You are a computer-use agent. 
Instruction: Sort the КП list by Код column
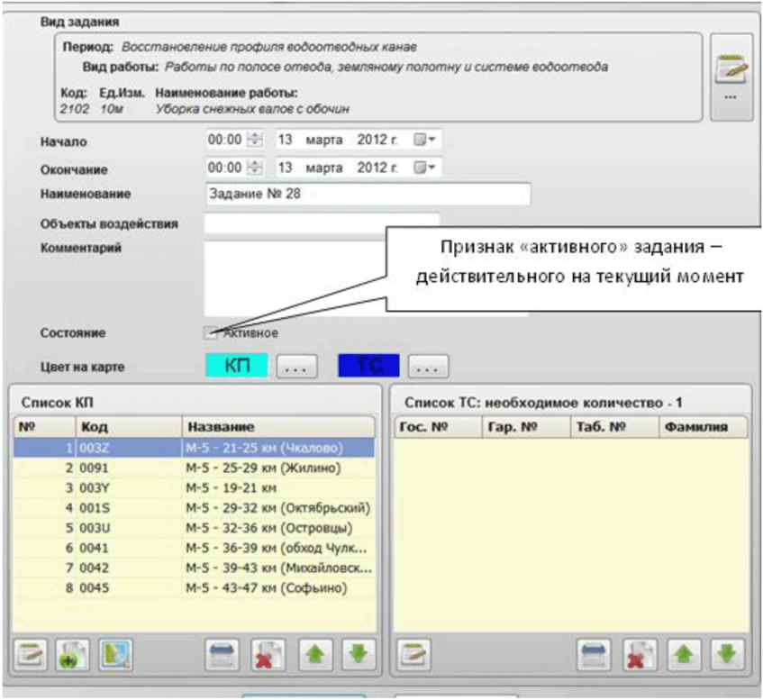tap(129, 426)
